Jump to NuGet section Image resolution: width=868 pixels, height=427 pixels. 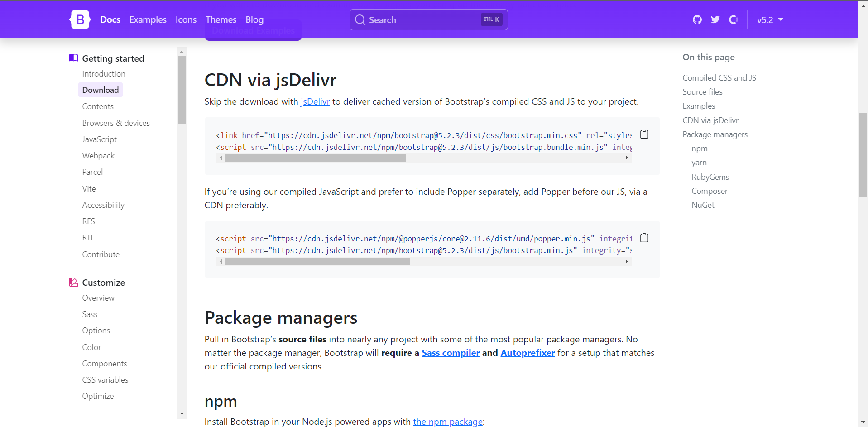[703, 205]
